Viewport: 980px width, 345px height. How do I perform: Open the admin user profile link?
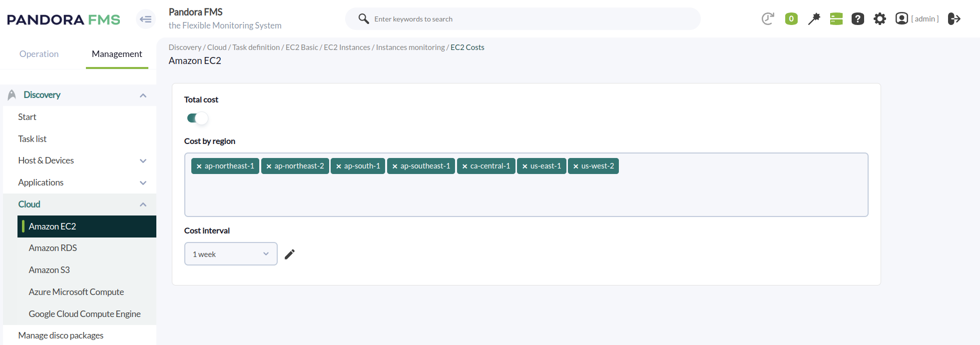[924, 19]
